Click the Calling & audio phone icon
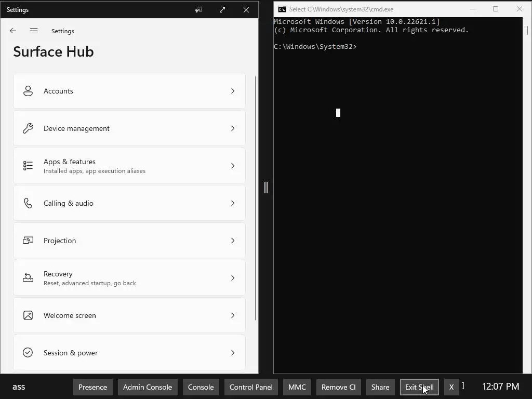Viewport: 532px width, 399px height. coord(28,203)
